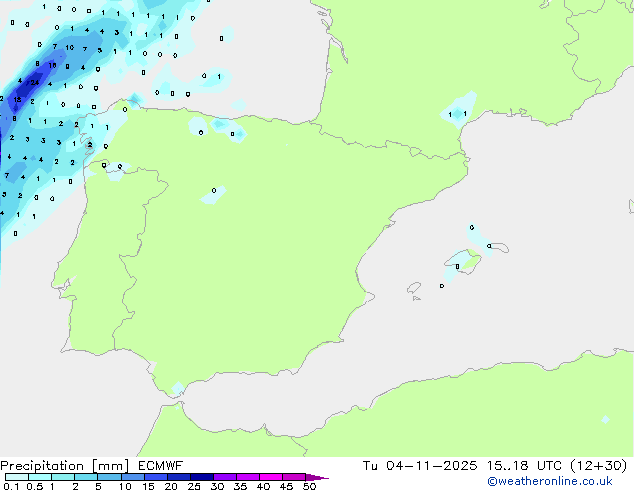This screenshot has width=634, height=490.
Task: Click the '10' rainfall value over the ocean
Action: tap(70, 48)
